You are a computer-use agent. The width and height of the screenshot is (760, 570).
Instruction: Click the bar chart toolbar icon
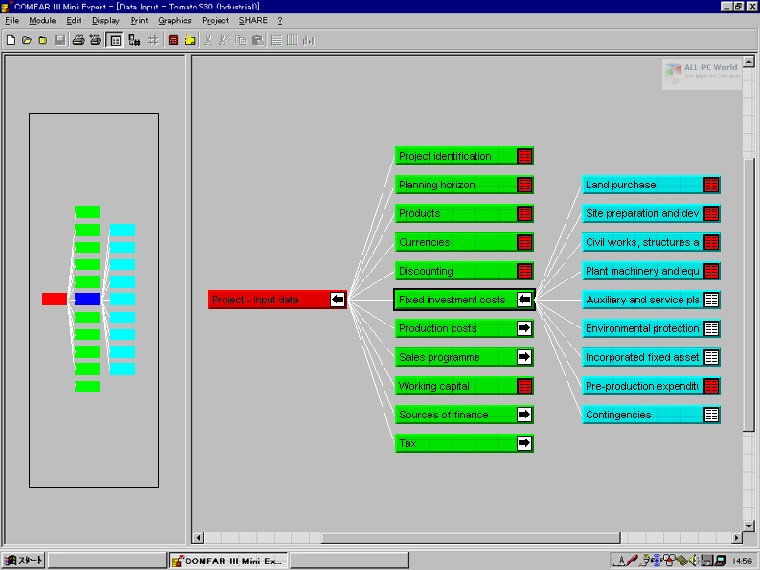[x=308, y=40]
